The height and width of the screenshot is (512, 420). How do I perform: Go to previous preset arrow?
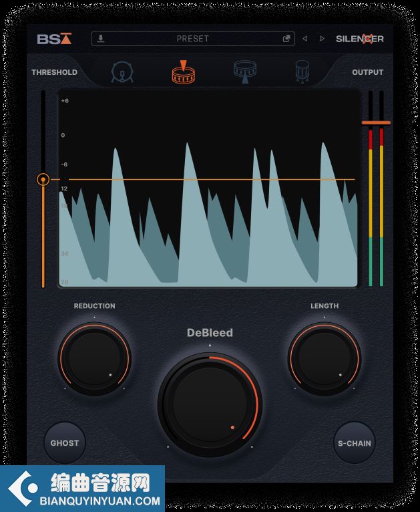tap(305, 39)
